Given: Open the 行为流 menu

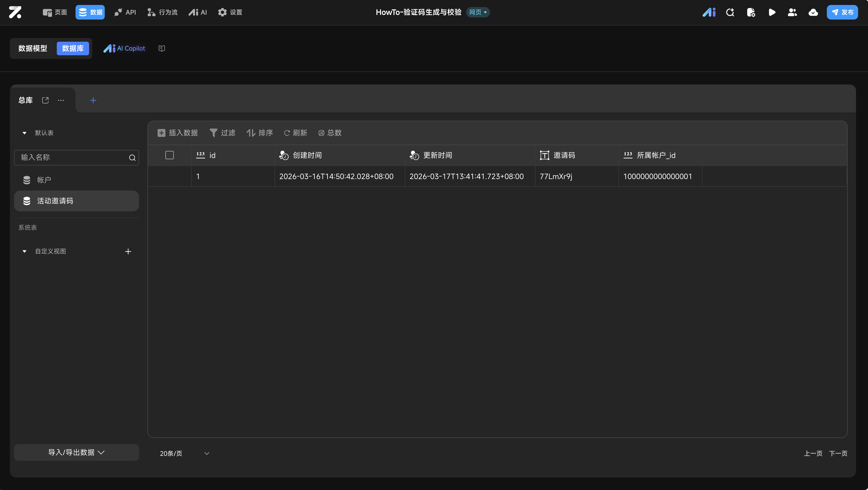Looking at the screenshot, I should pyautogui.click(x=162, y=13).
